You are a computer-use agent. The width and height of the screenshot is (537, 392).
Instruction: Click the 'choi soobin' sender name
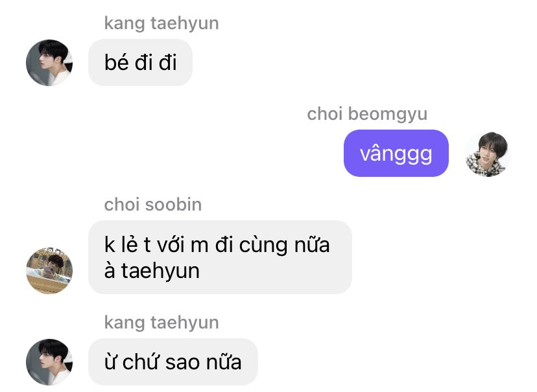click(153, 205)
